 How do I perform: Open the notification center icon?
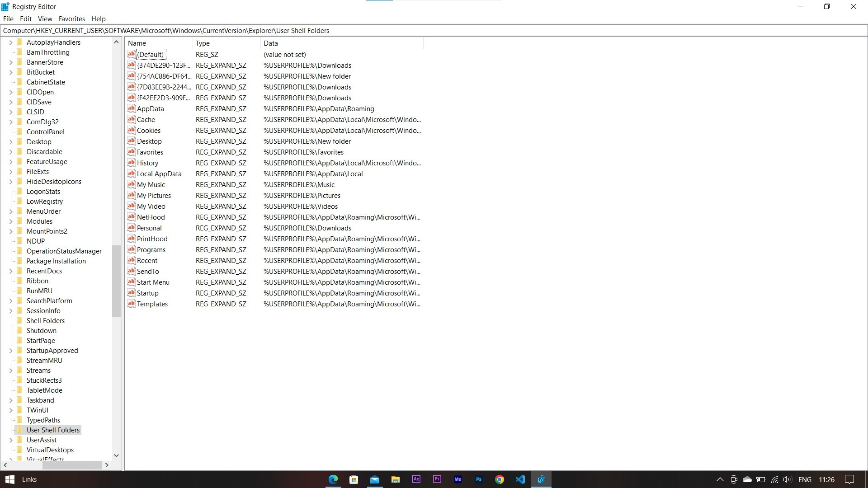(849, 479)
